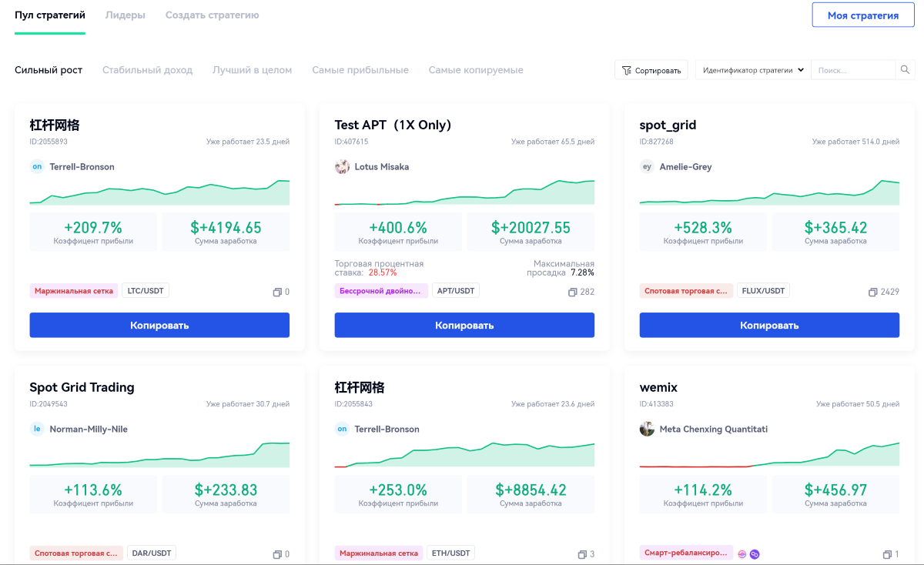Viewport: 924px width, 565px height.
Task: Click the search magnifier icon
Action: [906, 70]
